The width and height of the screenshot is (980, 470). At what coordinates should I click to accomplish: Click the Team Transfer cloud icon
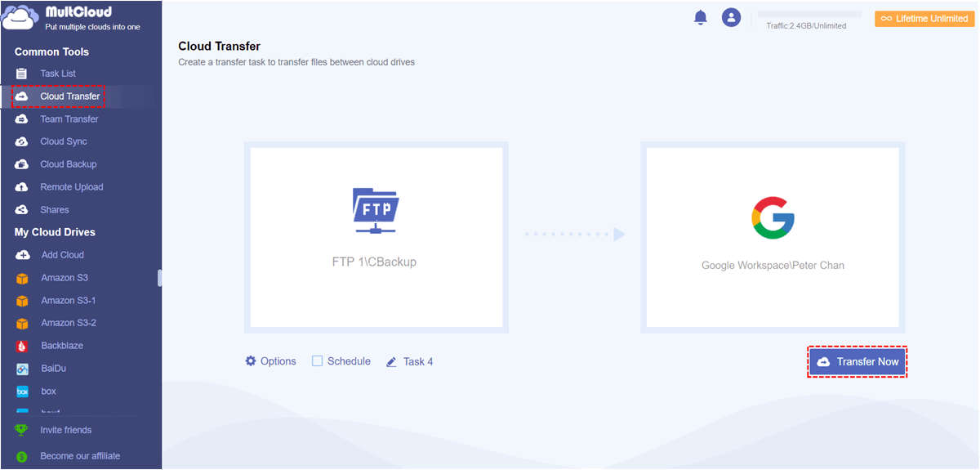tap(22, 119)
